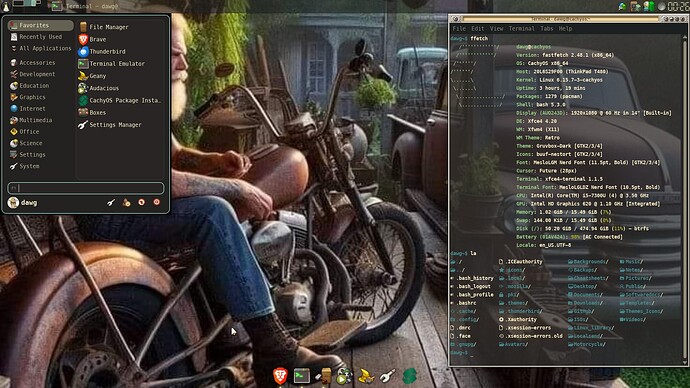The height and width of the screenshot is (388, 690).
Task: Browse the Graphics category
Action: [x=41, y=97]
